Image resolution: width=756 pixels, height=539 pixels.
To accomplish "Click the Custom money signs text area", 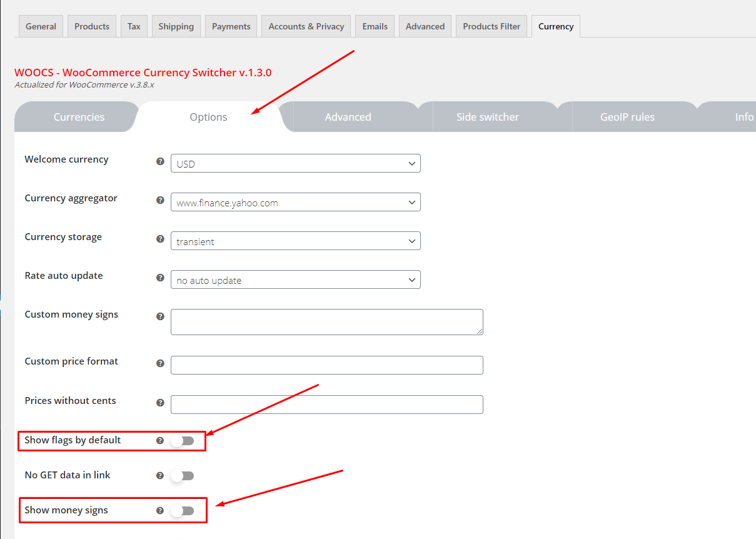I will (x=327, y=322).
